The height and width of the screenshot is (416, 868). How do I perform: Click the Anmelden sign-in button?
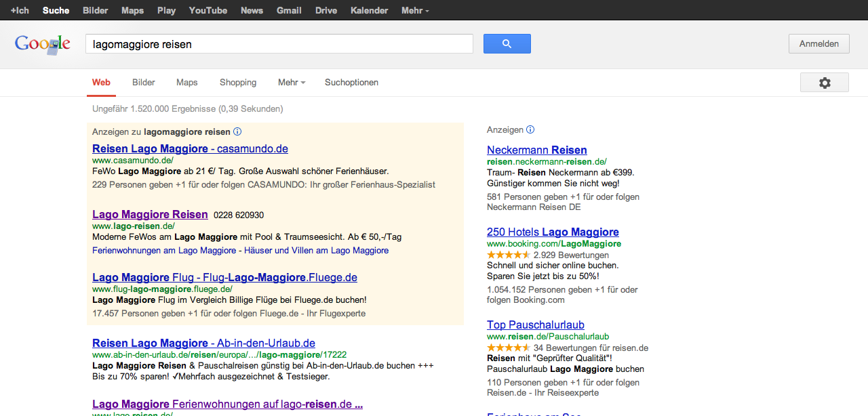tap(818, 44)
